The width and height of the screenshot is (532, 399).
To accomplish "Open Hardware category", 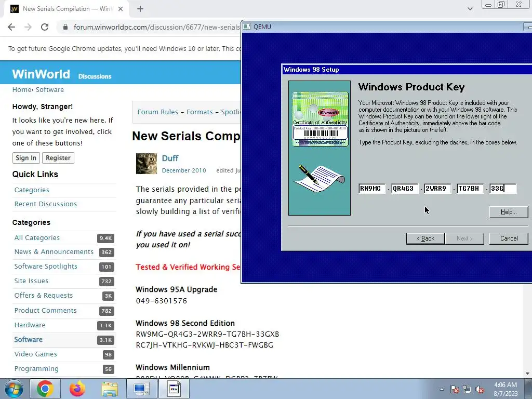I will point(30,325).
